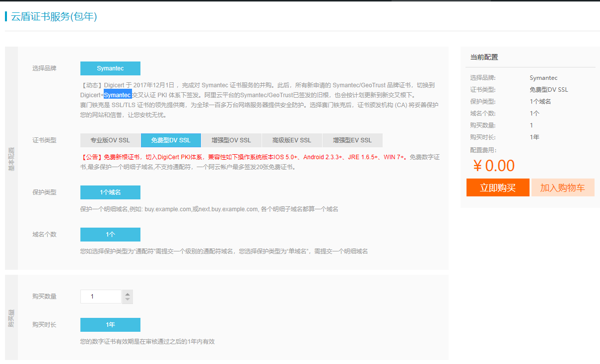Click the 当前配置 summary heading

[x=484, y=57]
